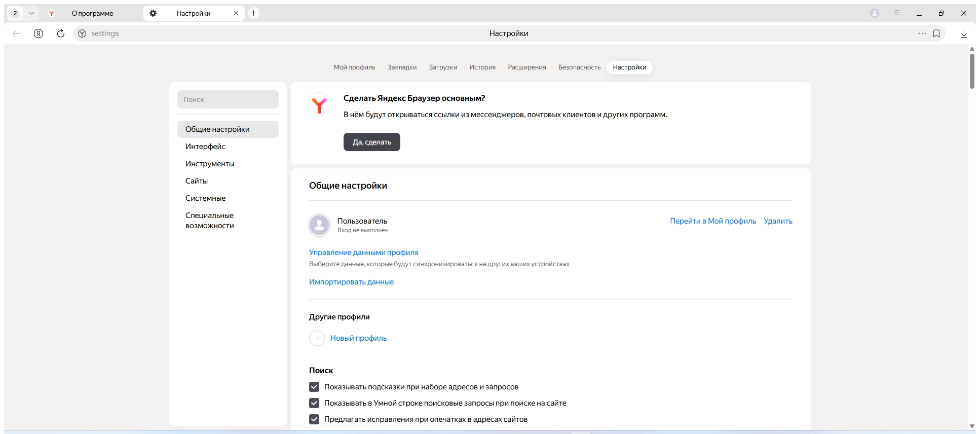The height and width of the screenshot is (434, 980).
Task: Click the scrollbar down arrow
Action: coord(972,426)
